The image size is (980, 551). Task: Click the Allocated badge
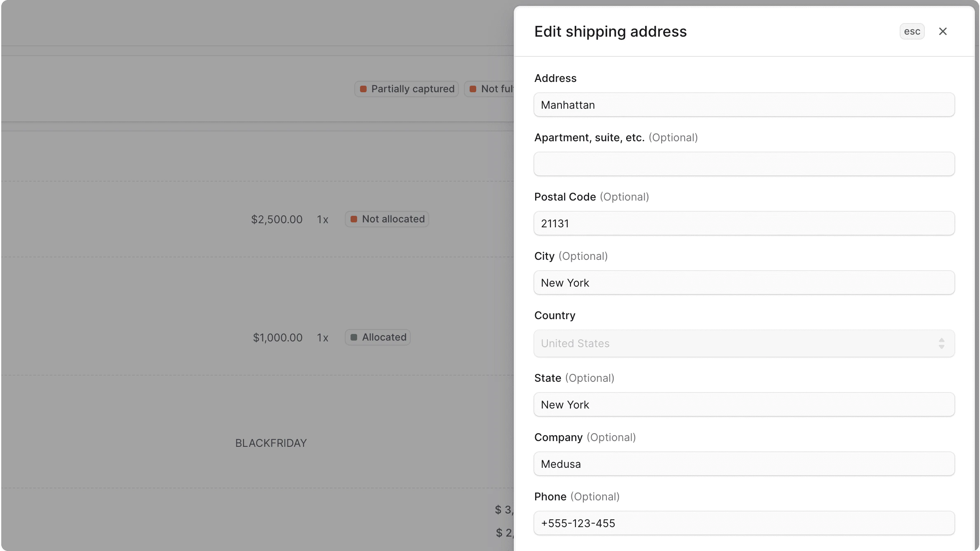pyautogui.click(x=377, y=337)
